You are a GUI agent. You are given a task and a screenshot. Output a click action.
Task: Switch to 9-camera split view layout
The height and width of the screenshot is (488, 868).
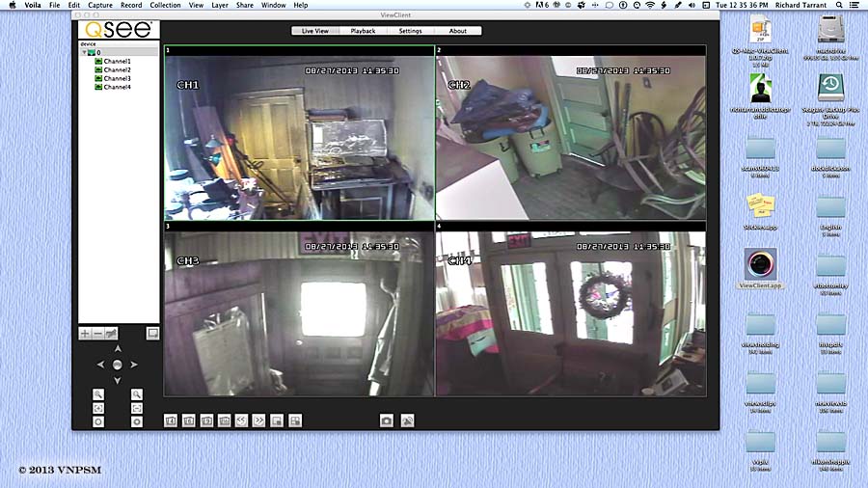pos(206,421)
